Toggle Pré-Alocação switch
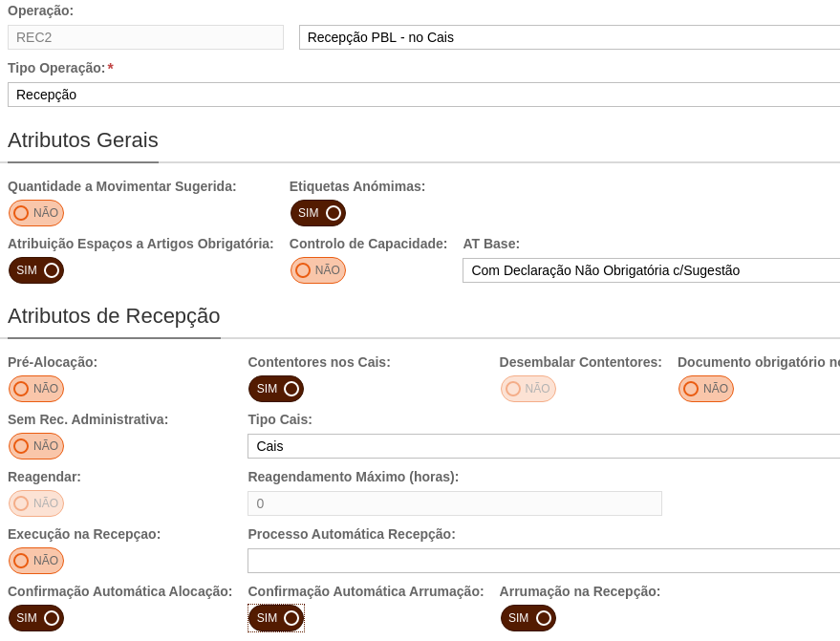The height and width of the screenshot is (641, 840). point(36,389)
